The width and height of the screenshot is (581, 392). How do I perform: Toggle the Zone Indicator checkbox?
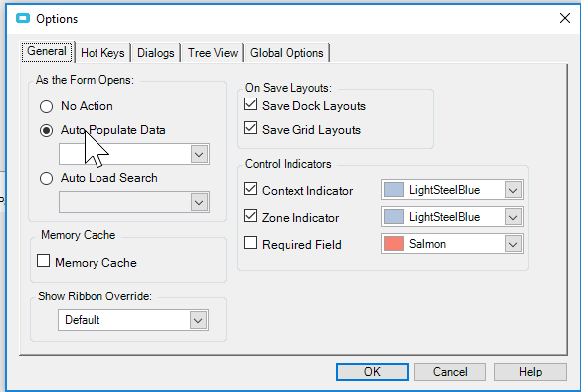pos(250,215)
